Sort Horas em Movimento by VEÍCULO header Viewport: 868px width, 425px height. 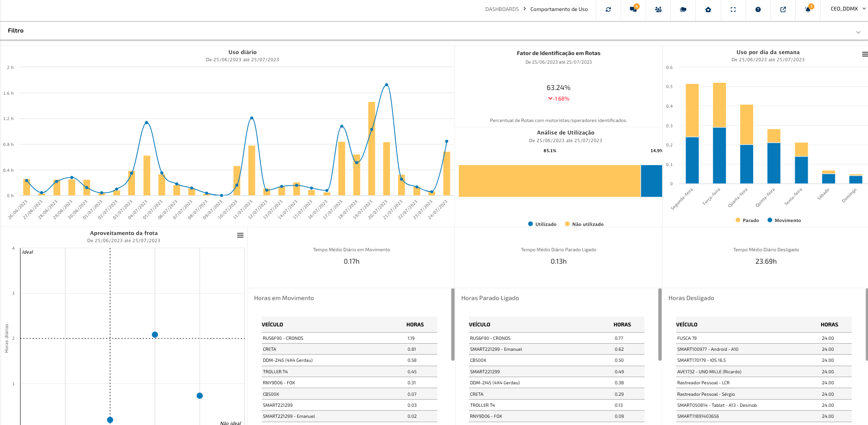coord(272,324)
